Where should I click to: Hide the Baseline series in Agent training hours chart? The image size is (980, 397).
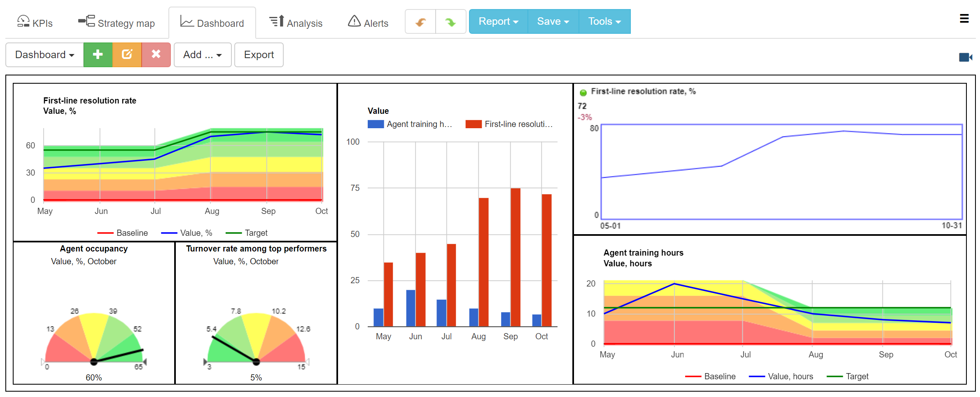[711, 376]
